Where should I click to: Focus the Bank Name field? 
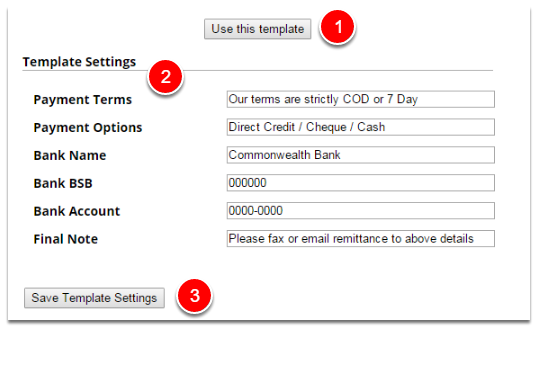pos(361,155)
